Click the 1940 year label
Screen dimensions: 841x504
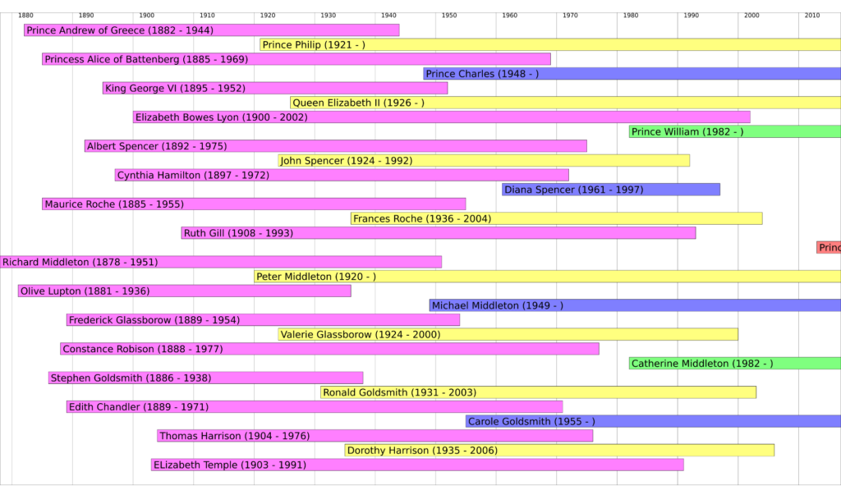click(388, 16)
